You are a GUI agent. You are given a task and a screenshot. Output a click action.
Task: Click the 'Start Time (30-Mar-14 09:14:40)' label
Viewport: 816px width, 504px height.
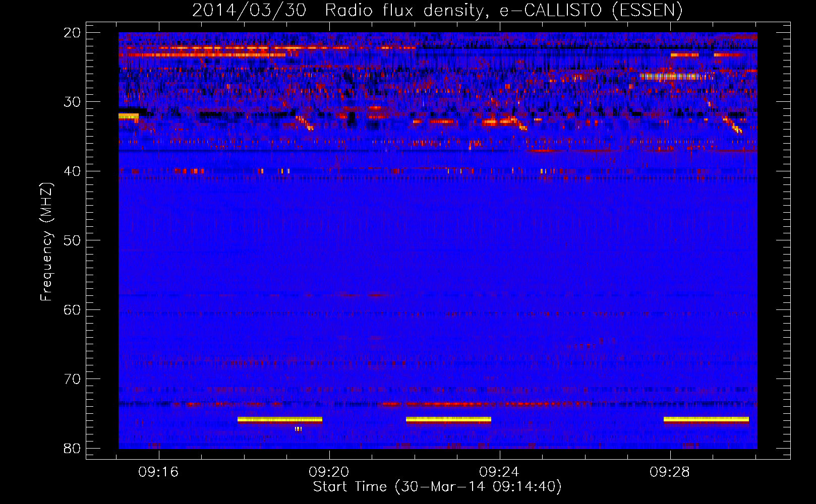pyautogui.click(x=437, y=487)
